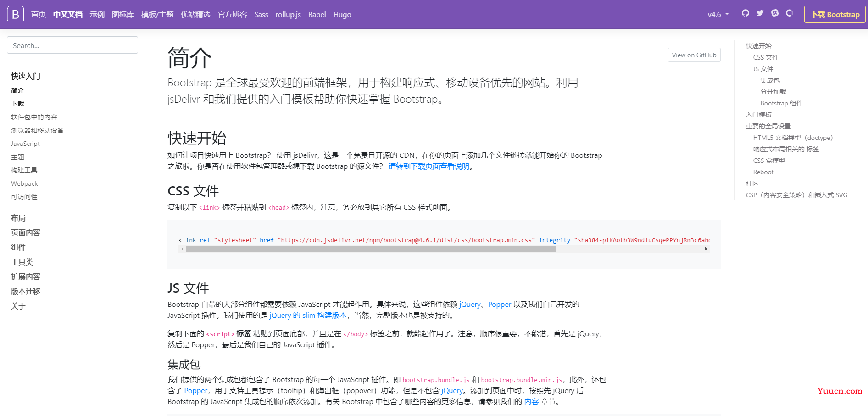Expand the 关于 sidebar section

tap(18, 306)
